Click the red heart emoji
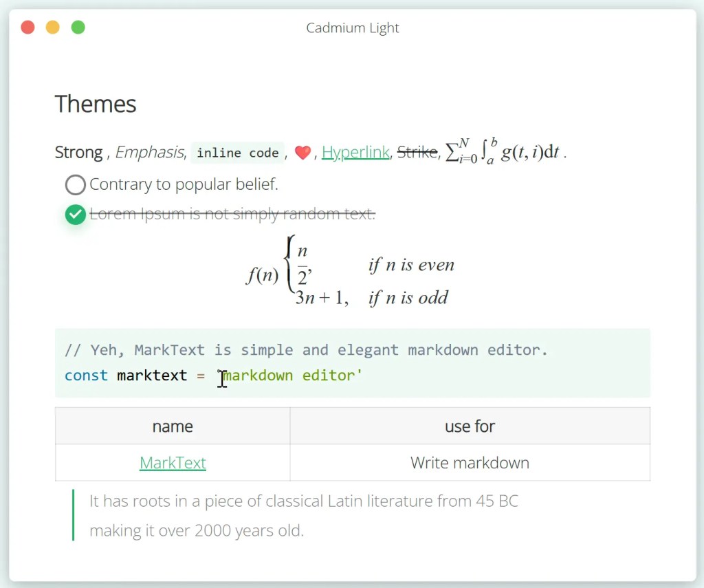704x588 pixels. coord(302,153)
